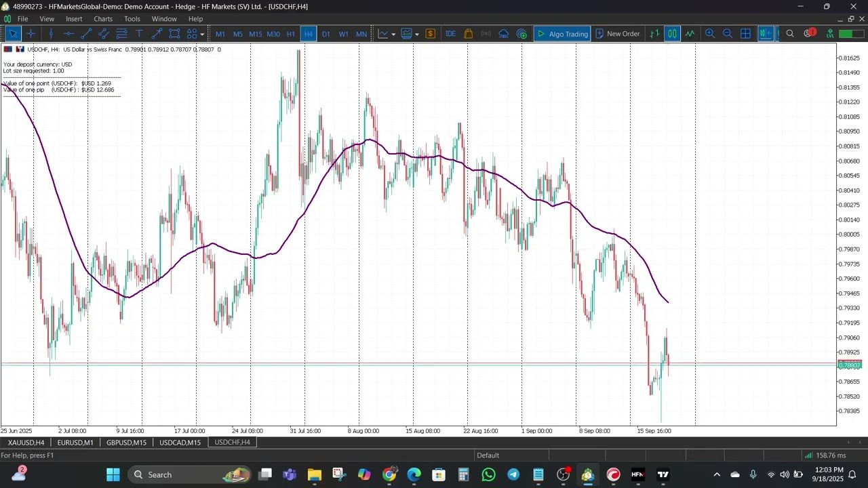
Task: Select the trendline drawing tool
Action: pos(86,34)
